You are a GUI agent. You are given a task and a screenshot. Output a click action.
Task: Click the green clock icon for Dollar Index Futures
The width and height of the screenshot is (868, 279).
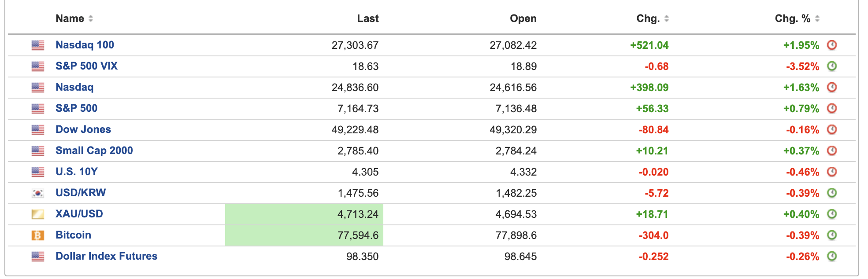(x=831, y=256)
